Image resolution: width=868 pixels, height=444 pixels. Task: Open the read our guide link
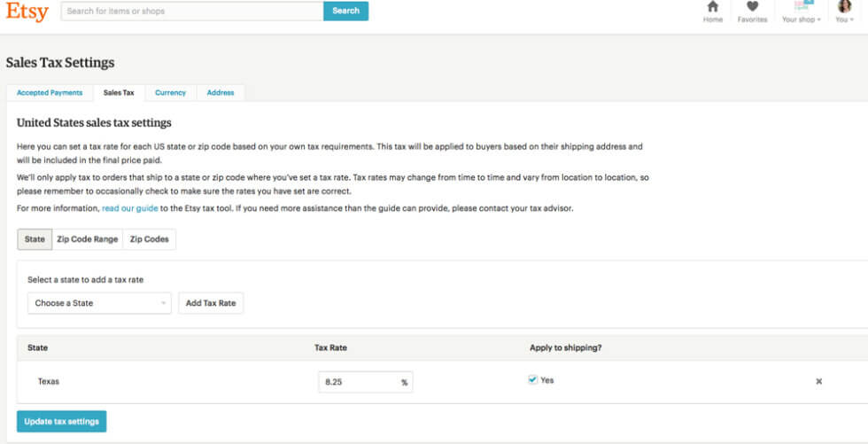[x=129, y=208]
